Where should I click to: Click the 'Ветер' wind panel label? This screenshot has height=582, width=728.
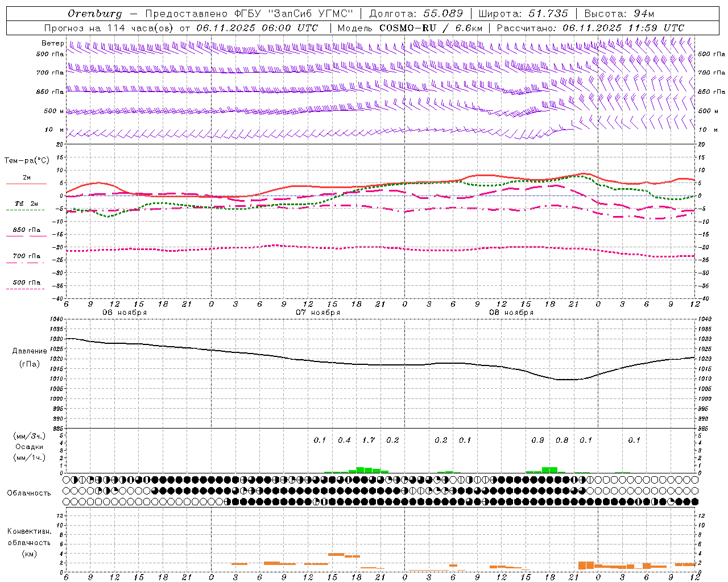[52, 43]
